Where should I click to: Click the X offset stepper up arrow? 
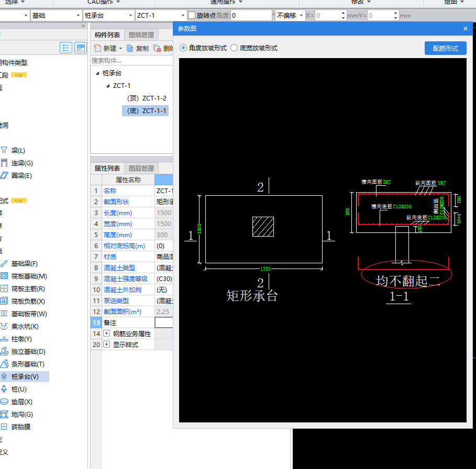point(343,13)
